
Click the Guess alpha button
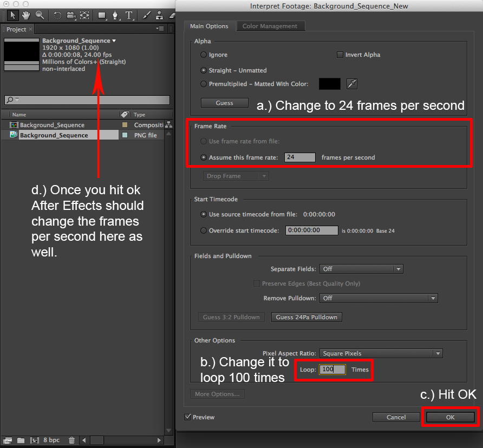(x=224, y=103)
